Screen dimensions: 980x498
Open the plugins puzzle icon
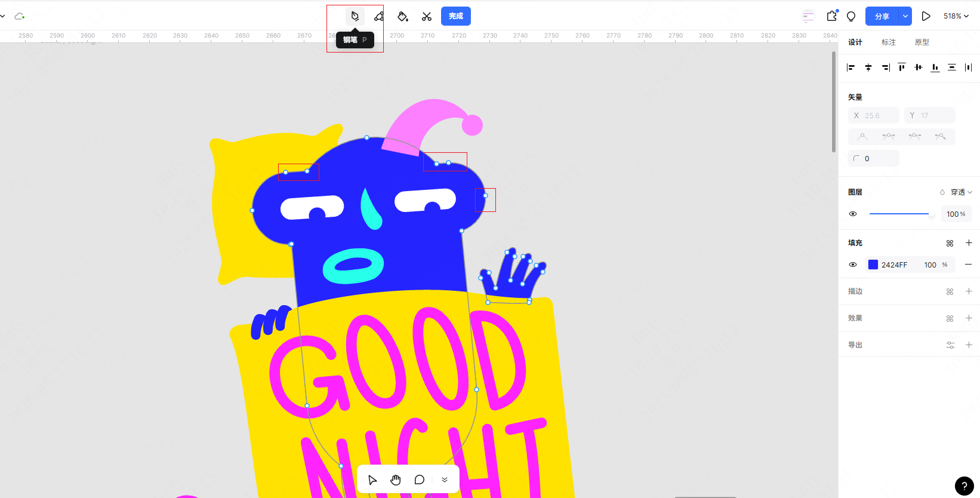click(x=832, y=16)
